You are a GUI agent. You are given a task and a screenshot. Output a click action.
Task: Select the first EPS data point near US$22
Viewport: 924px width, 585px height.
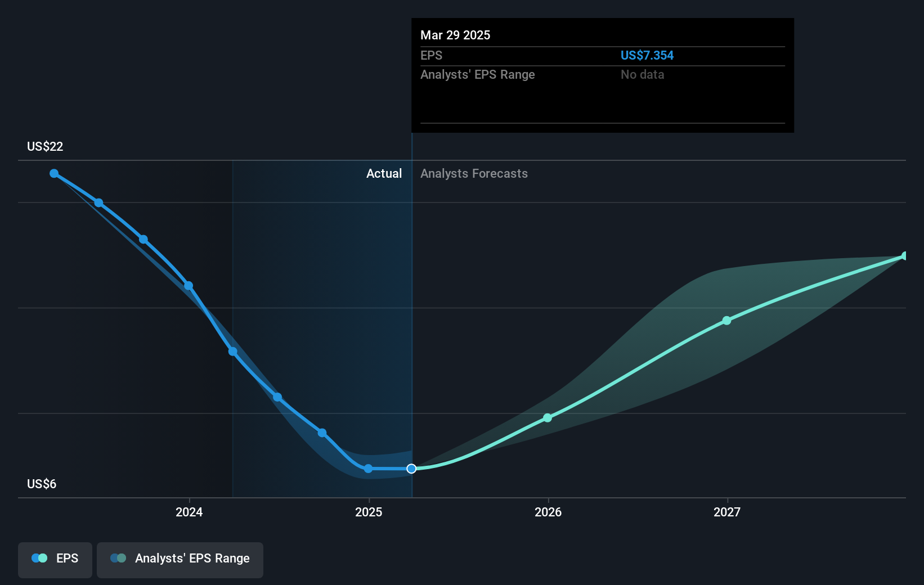(x=54, y=173)
